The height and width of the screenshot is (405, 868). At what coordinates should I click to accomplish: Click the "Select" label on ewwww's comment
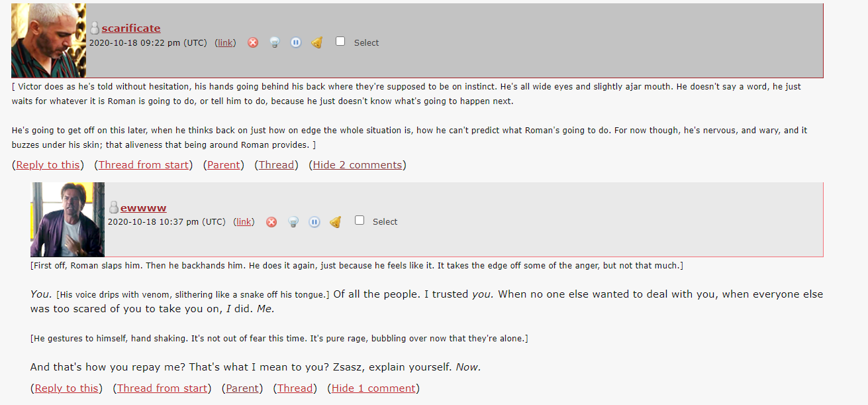tap(385, 221)
